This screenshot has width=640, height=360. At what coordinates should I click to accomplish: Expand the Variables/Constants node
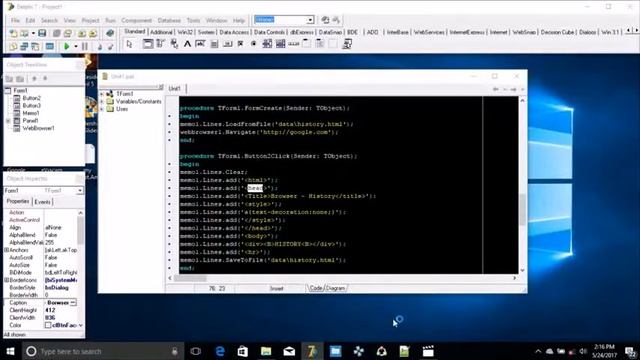click(x=102, y=101)
